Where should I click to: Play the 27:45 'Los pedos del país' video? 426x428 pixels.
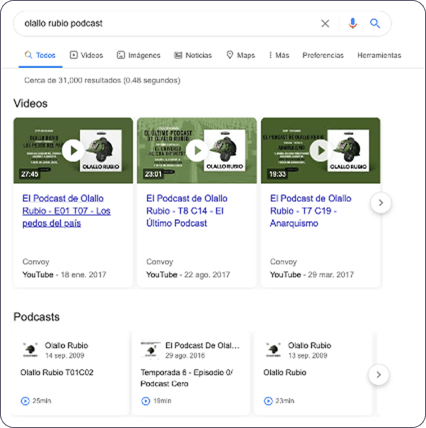tap(73, 151)
